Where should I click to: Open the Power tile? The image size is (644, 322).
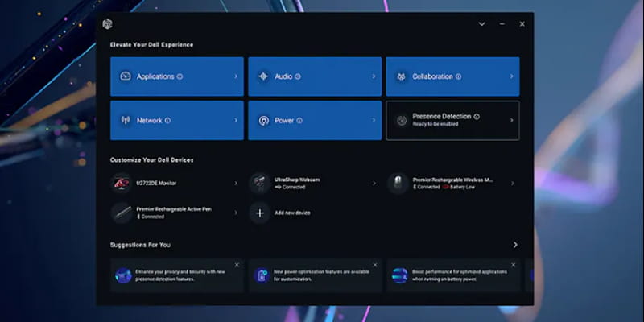[x=315, y=120]
